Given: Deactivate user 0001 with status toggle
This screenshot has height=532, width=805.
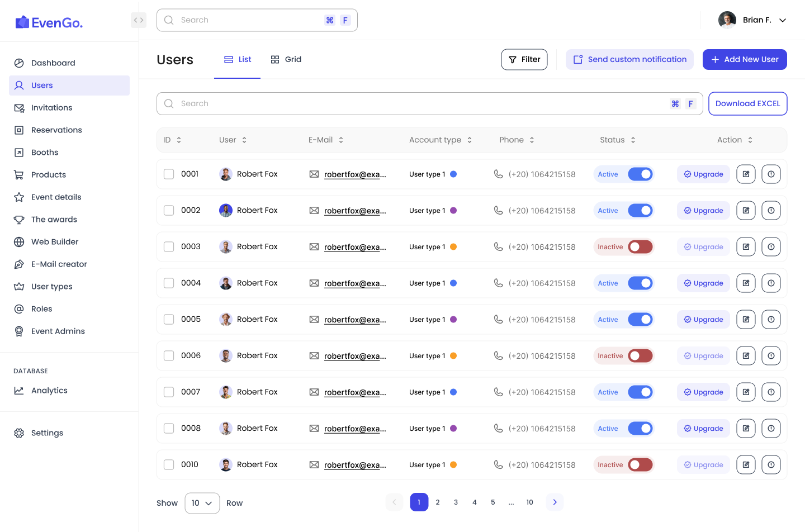Looking at the screenshot, I should click(640, 174).
